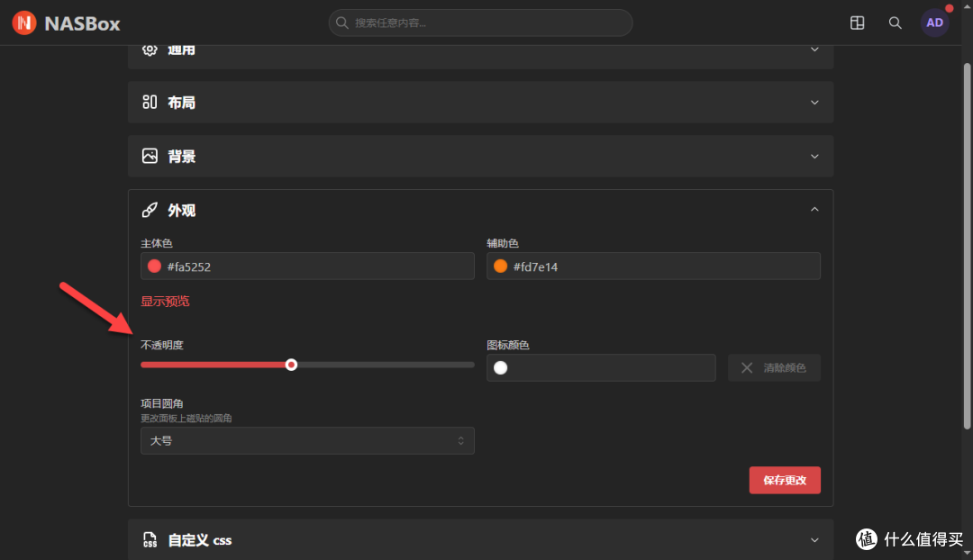Expand the 通用 section chevron
Screen dimensions: 973x560
coord(814,49)
